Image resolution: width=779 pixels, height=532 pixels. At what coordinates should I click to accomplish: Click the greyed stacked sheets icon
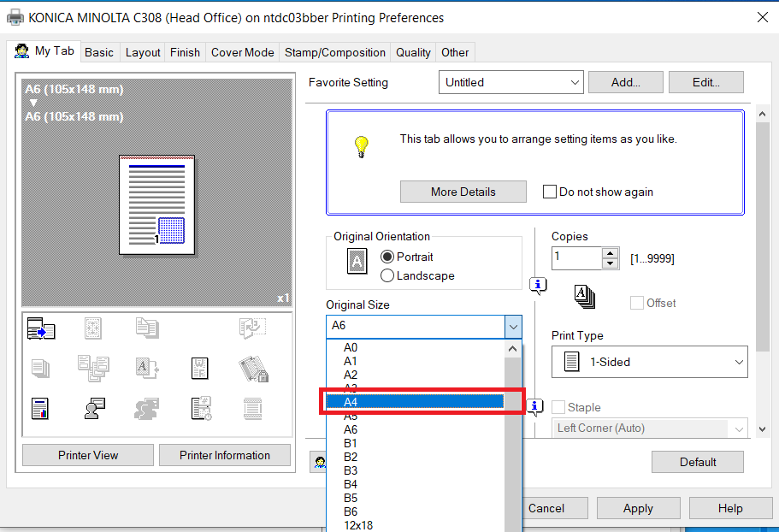coord(40,368)
